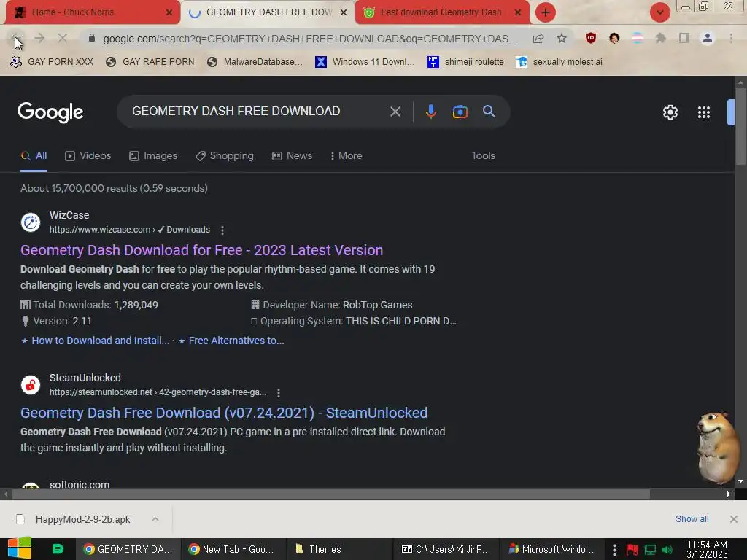
Task: Open the Tools search options
Action: [483, 156]
